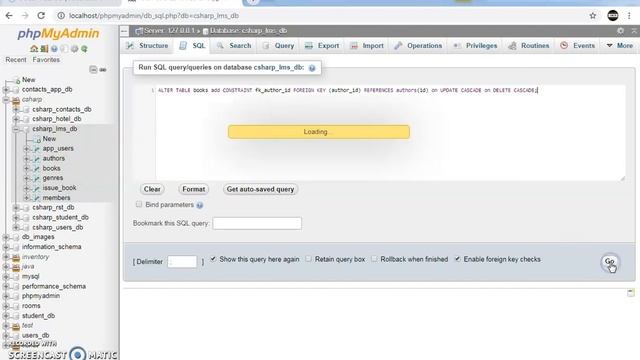Click the log out icon beside Home

tap(44, 49)
